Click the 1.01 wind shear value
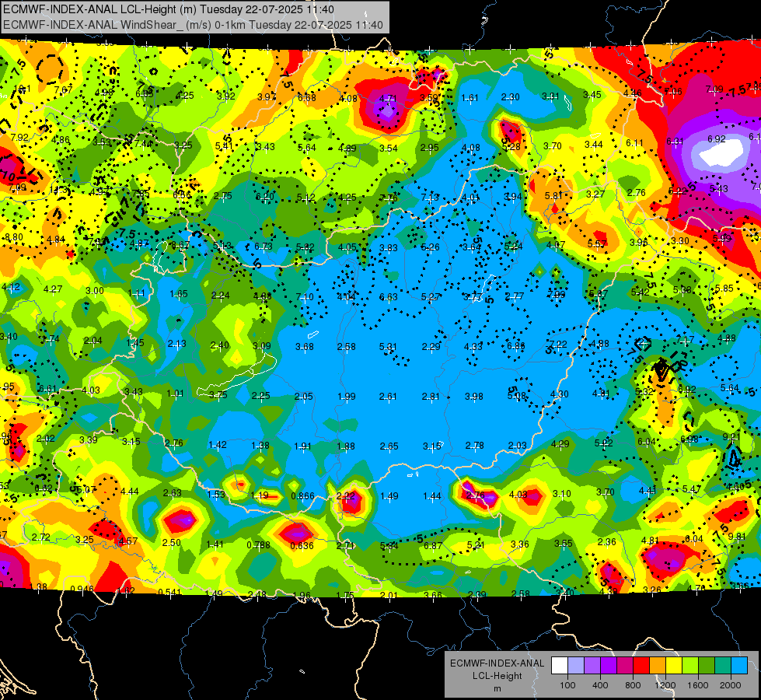 (175, 394)
